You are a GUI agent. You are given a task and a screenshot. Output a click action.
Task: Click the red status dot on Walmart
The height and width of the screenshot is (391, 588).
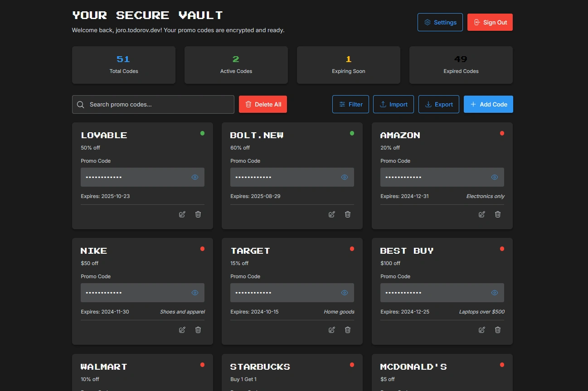[202, 365]
